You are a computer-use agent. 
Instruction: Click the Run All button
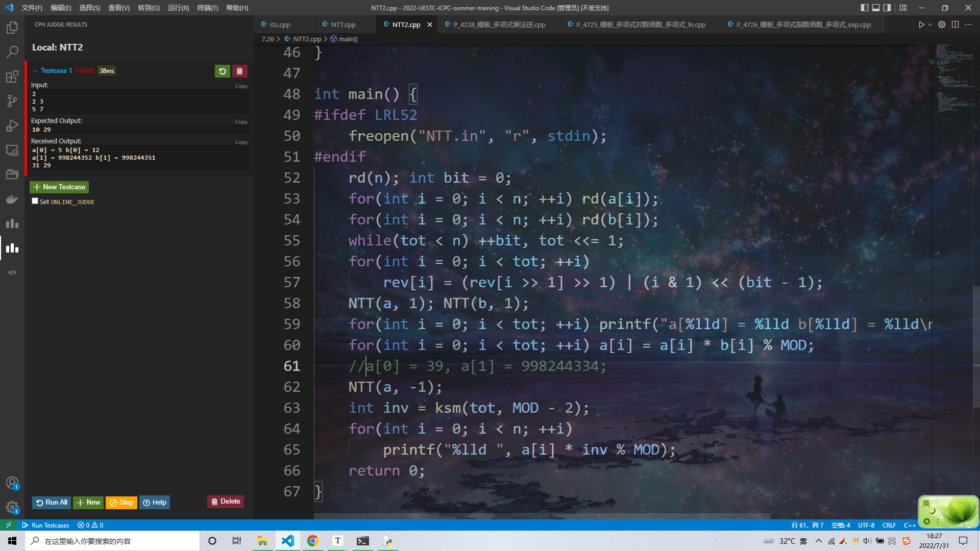[x=52, y=502]
